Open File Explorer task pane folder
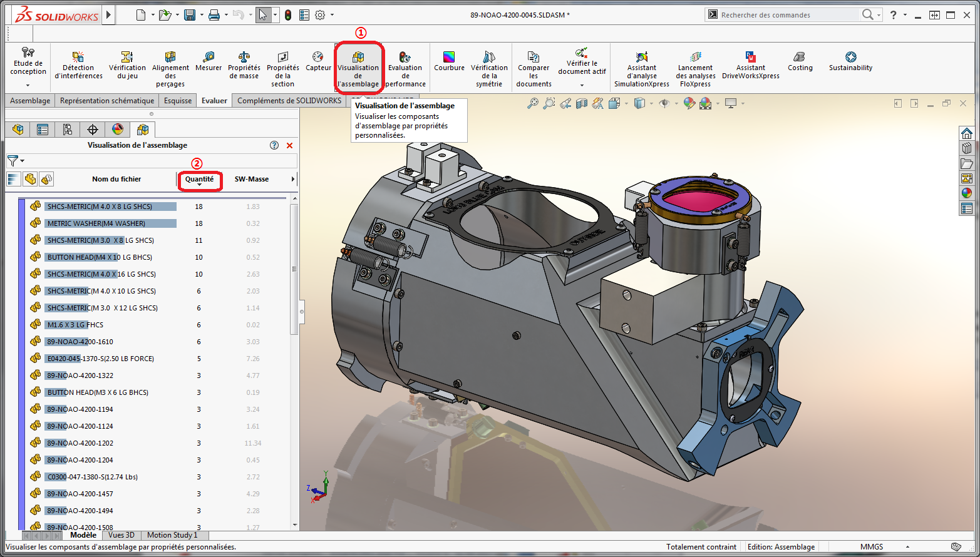 point(967,163)
